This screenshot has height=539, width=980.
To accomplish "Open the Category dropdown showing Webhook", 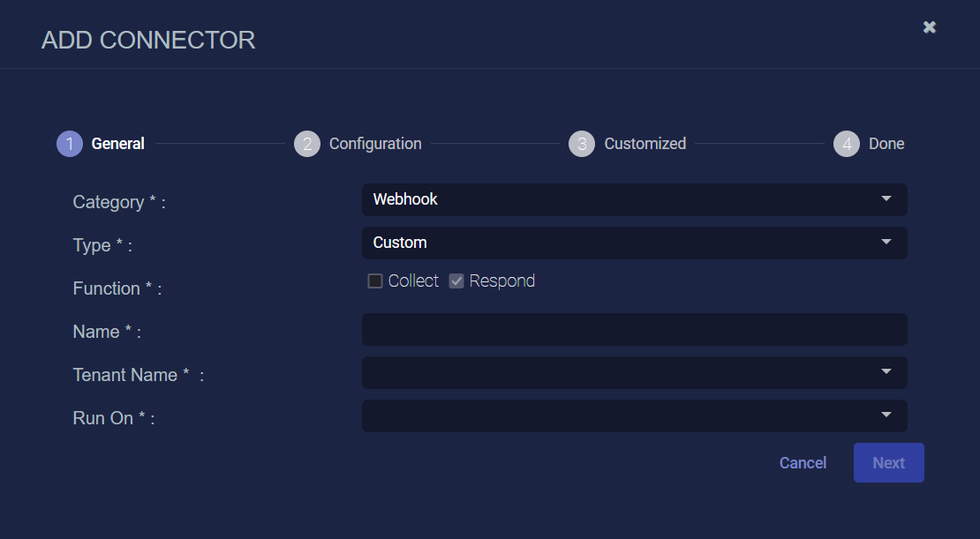I will coord(634,199).
